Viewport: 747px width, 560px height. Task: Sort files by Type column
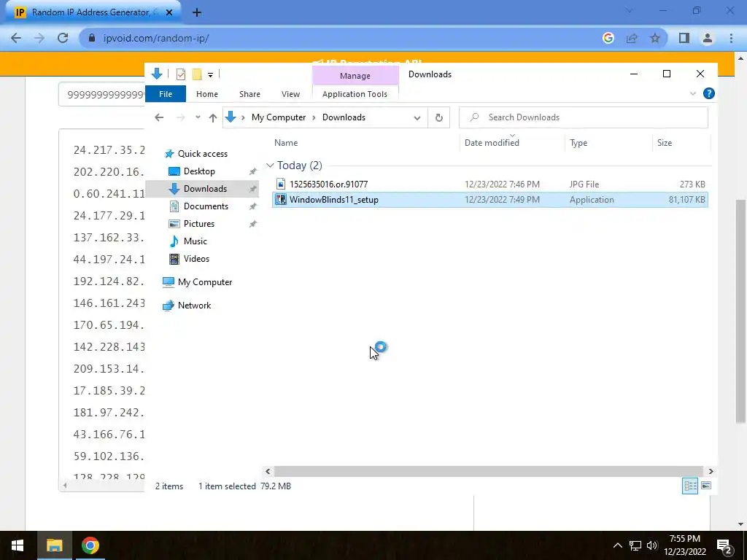pos(578,142)
